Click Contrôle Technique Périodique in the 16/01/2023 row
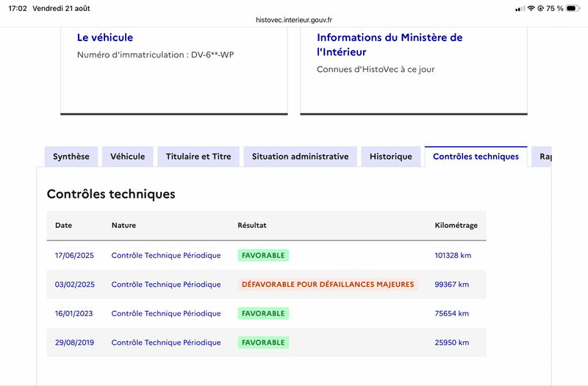The image size is (588, 386). pos(166,314)
